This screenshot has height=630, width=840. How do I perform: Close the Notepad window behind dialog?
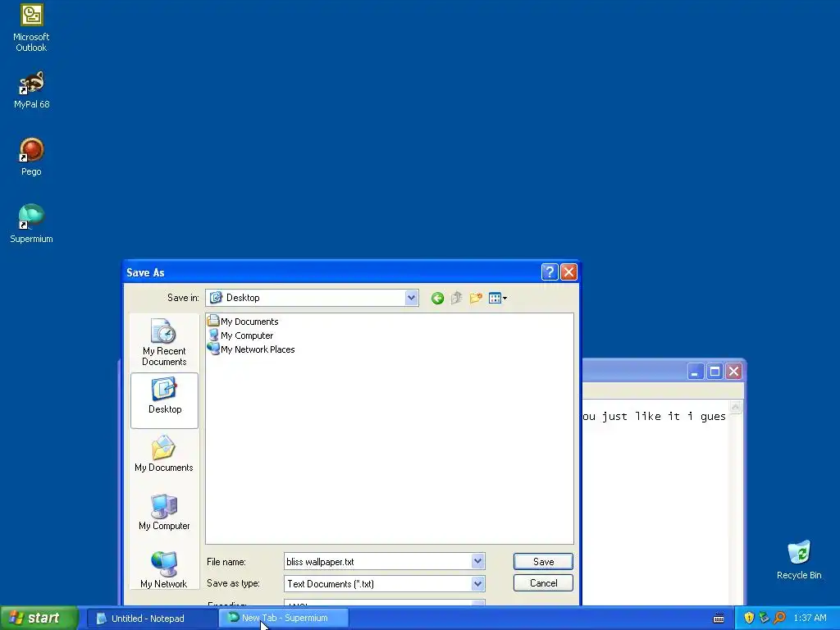(x=734, y=372)
